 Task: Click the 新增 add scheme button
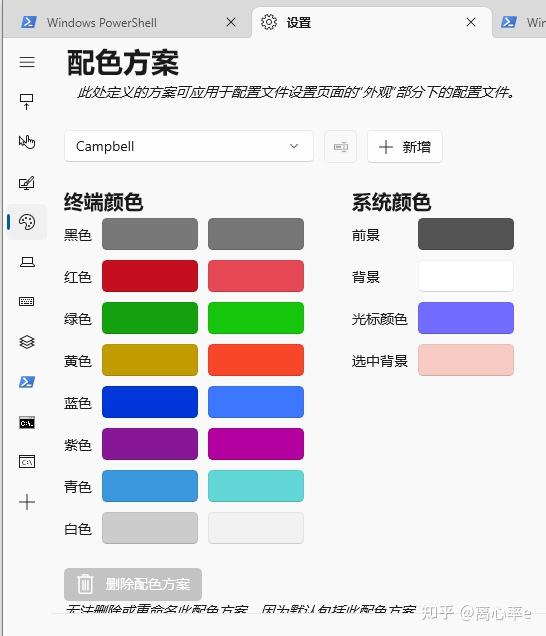[404, 146]
